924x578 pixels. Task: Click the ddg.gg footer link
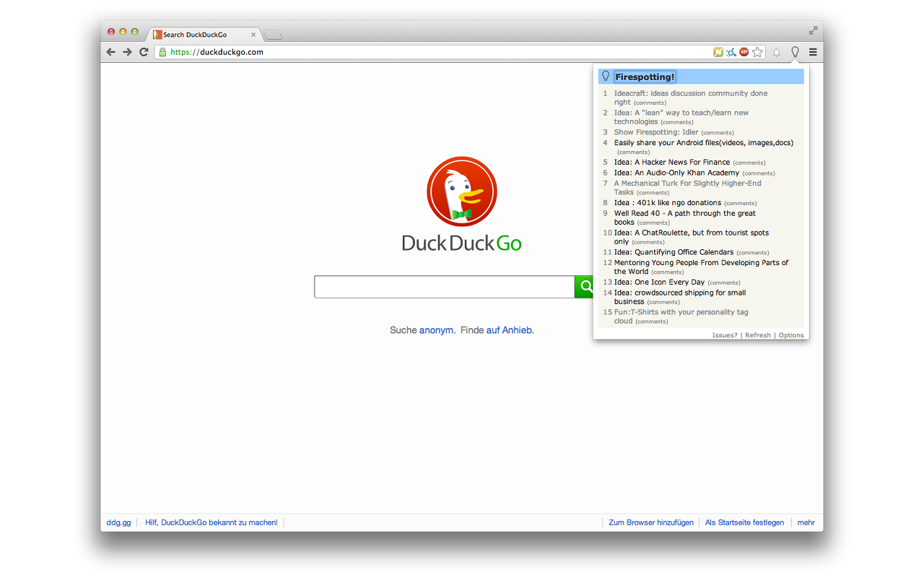point(118,522)
